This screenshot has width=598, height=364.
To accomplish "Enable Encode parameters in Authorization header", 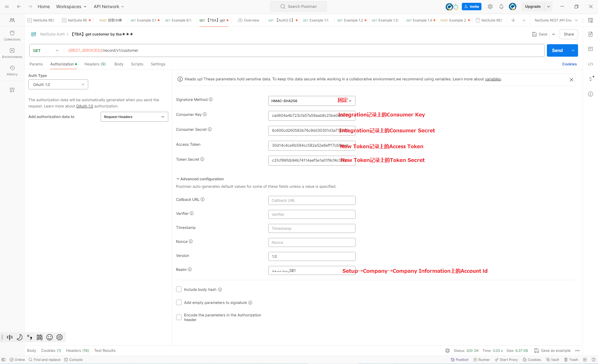I will [x=179, y=317].
